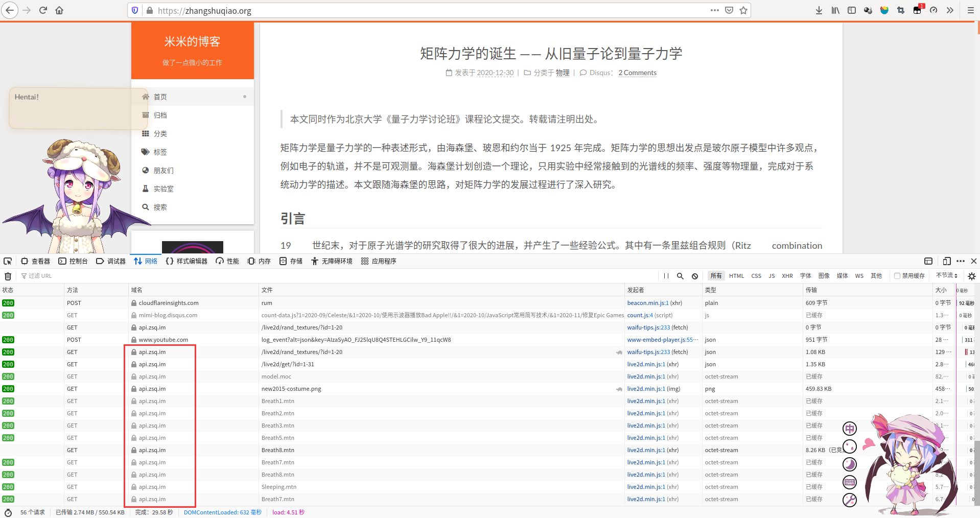
Task: Expand the toolbar overflow chevron
Action: click(x=950, y=10)
